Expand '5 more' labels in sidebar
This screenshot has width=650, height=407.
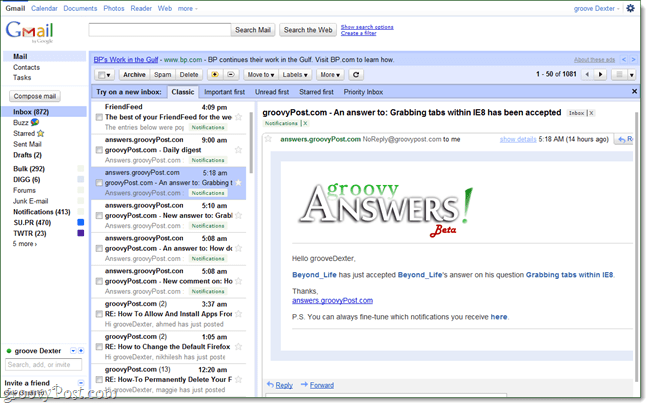24,244
